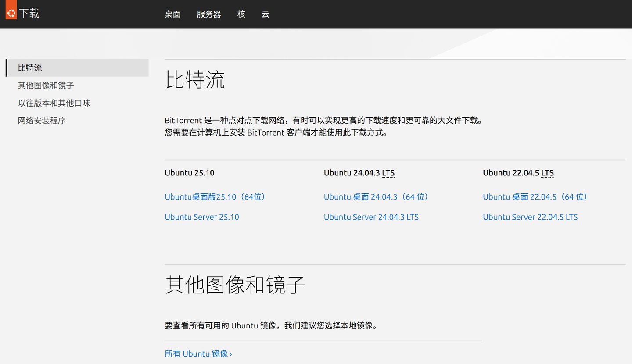
Task: Click the Ubuntu 24.04.3 LTS heading
Action: tap(359, 172)
